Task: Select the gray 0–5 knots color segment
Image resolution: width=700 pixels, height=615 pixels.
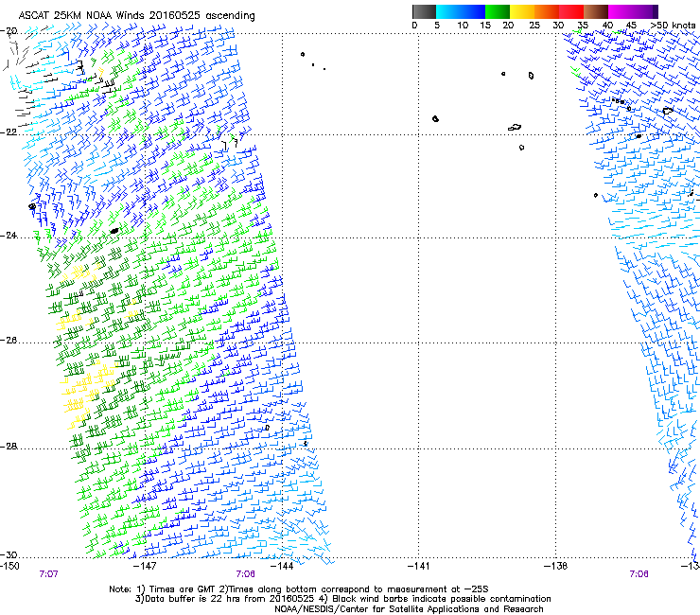Action: coord(424,11)
